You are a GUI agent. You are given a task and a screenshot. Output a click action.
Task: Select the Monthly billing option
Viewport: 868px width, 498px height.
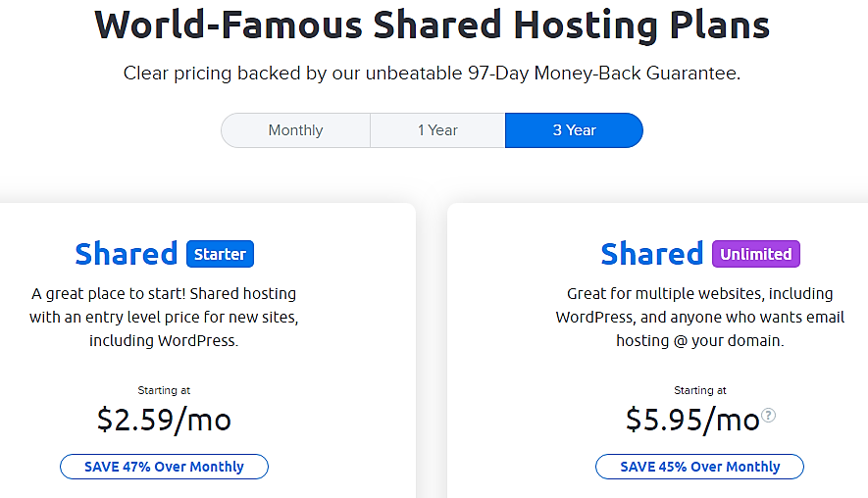(x=295, y=130)
